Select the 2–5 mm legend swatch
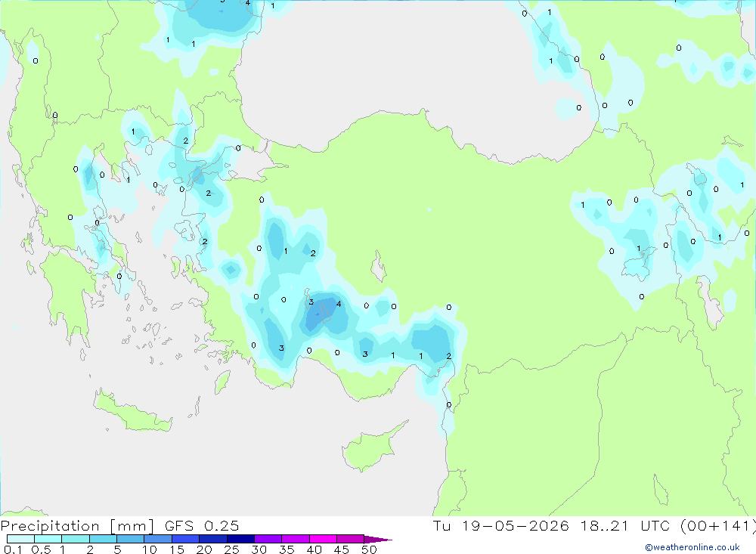 coord(103,539)
